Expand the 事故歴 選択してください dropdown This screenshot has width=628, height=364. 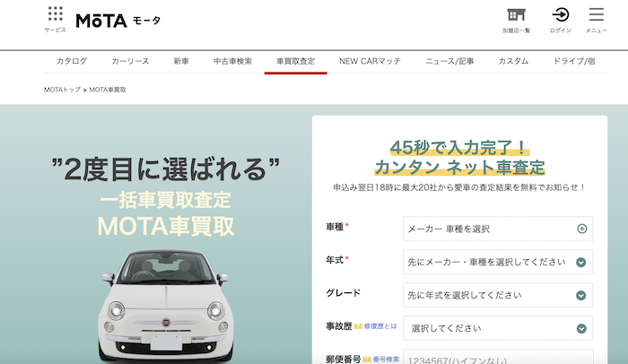(498, 328)
